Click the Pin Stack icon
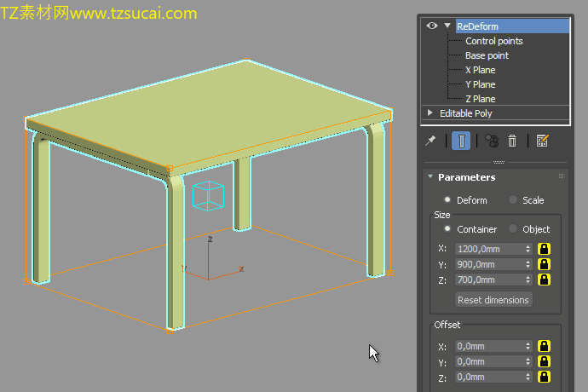 click(x=430, y=141)
